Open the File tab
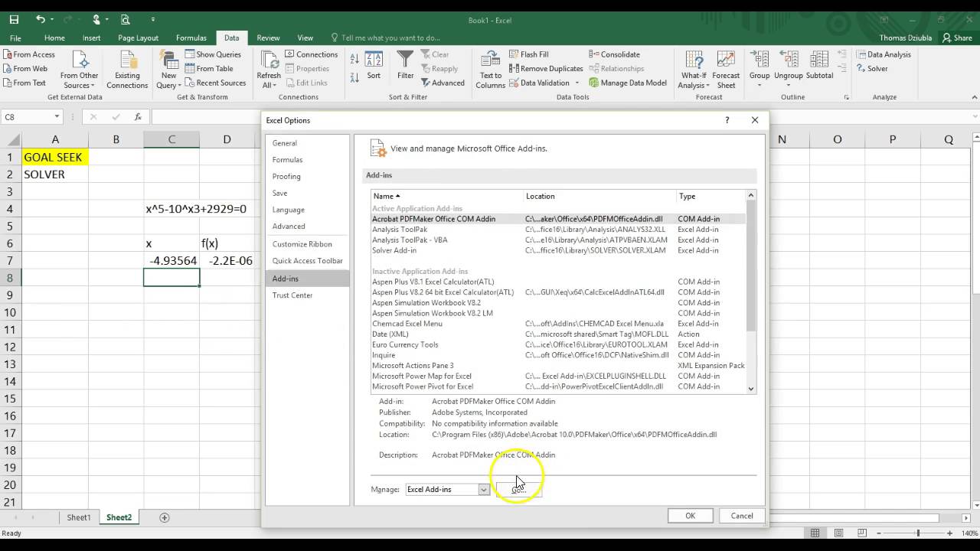980x551 pixels. [15, 37]
